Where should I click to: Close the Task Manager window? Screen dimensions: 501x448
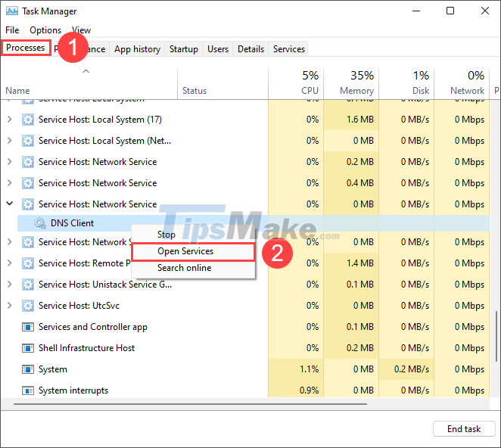[x=485, y=11]
